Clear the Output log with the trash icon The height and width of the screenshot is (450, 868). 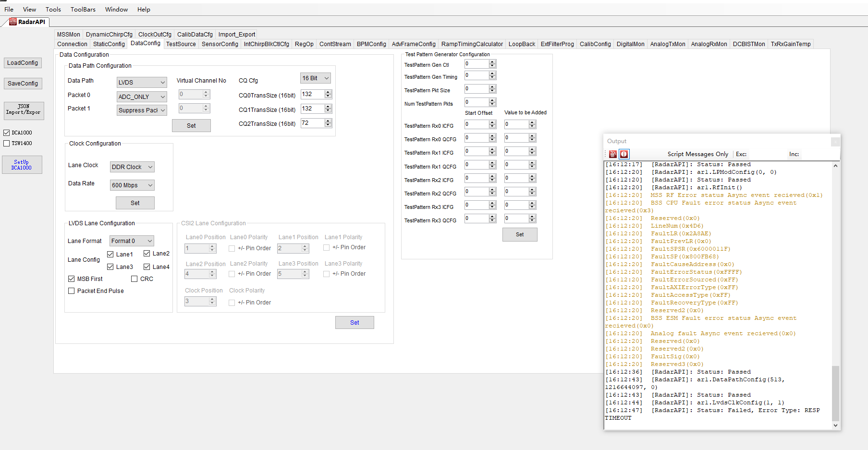612,154
